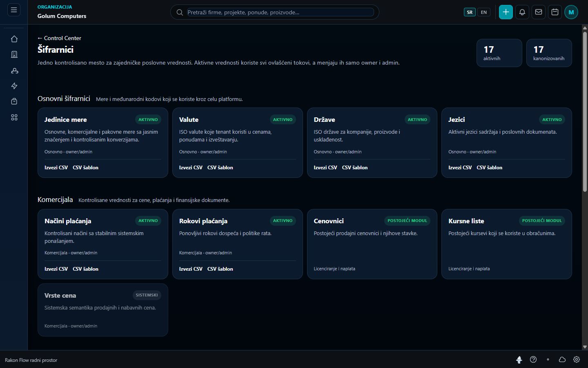Open the contacts person icon in sidebar
Viewport: 588px width, 368px height.
(14, 70)
